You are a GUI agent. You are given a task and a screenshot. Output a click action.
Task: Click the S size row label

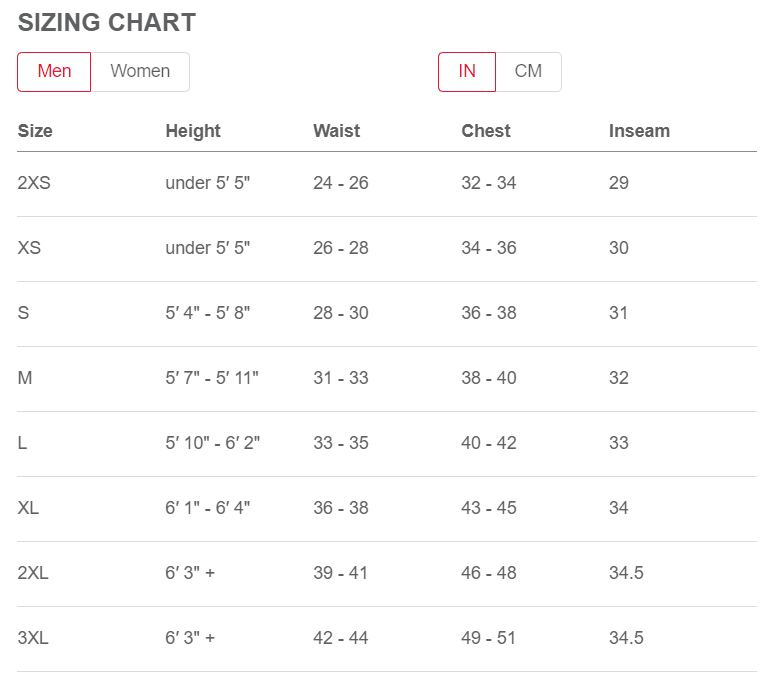pos(23,313)
